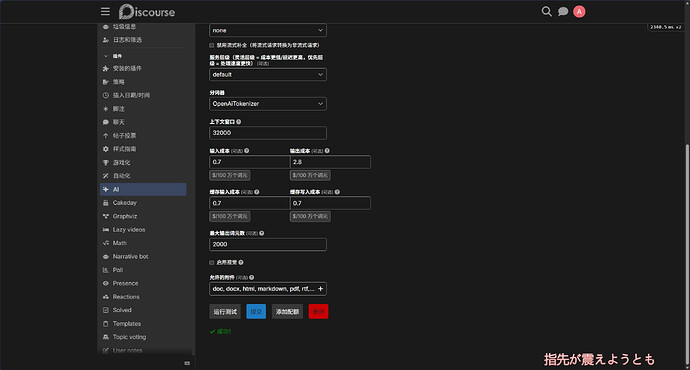The image size is (690, 370).
Task: Click help icon next to 输出成本
Action: tap(327, 150)
